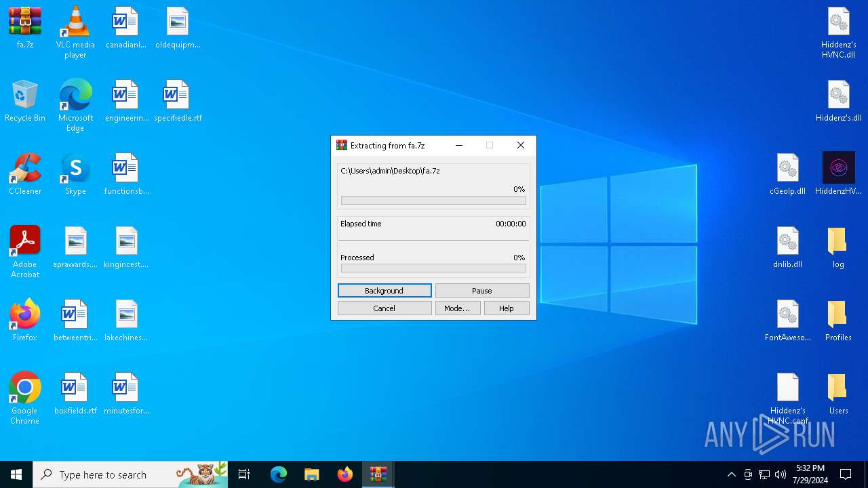Switch to WinRAR taskbar button
The width and height of the screenshot is (868, 488).
pyautogui.click(x=378, y=474)
